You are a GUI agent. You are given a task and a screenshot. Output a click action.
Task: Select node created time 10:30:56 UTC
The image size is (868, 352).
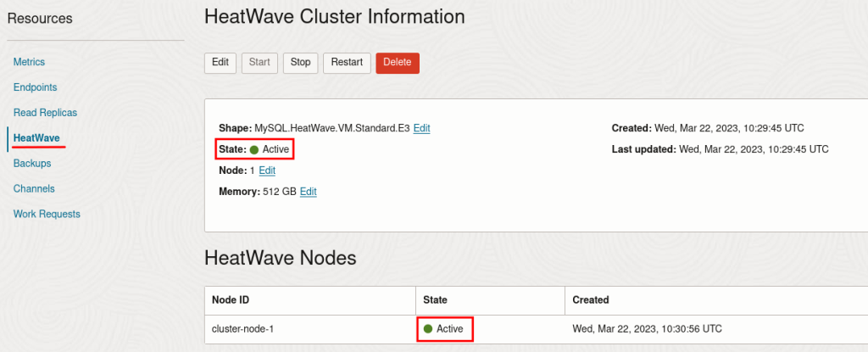647,329
